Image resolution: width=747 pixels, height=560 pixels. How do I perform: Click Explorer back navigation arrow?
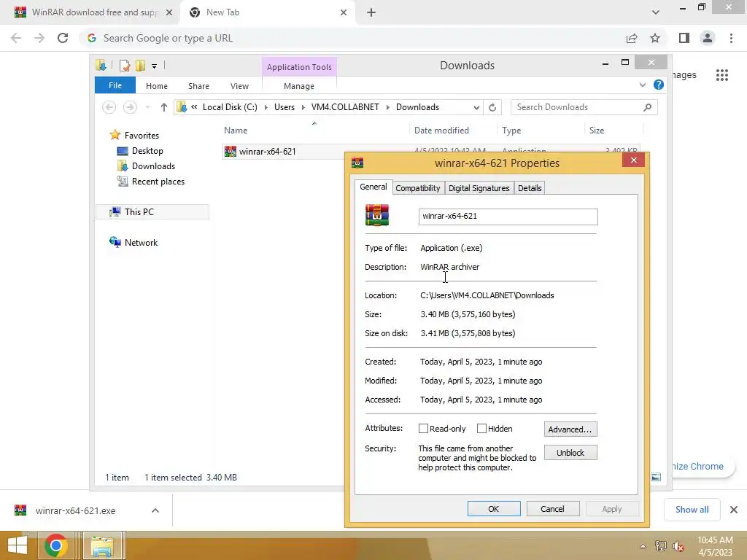109,107
